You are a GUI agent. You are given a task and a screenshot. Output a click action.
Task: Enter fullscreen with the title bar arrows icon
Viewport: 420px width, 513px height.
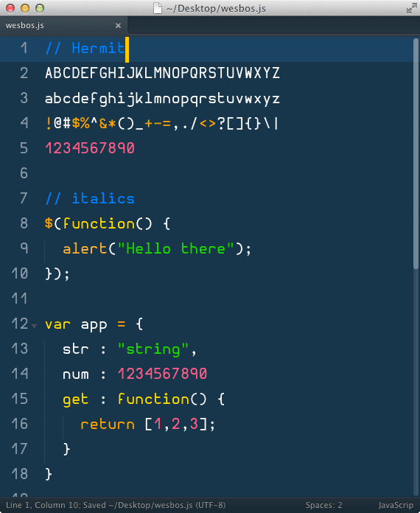coord(411,8)
